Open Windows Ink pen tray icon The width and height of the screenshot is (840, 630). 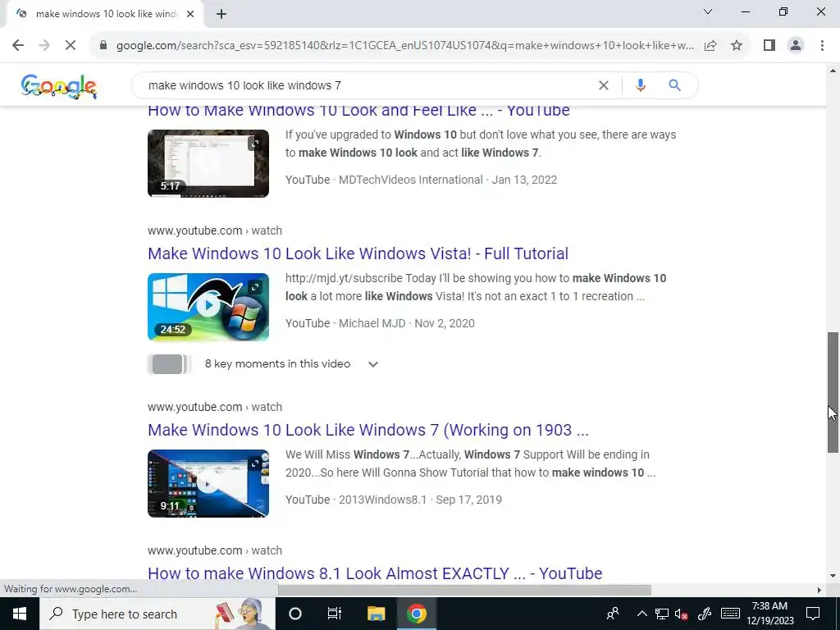tap(705, 614)
